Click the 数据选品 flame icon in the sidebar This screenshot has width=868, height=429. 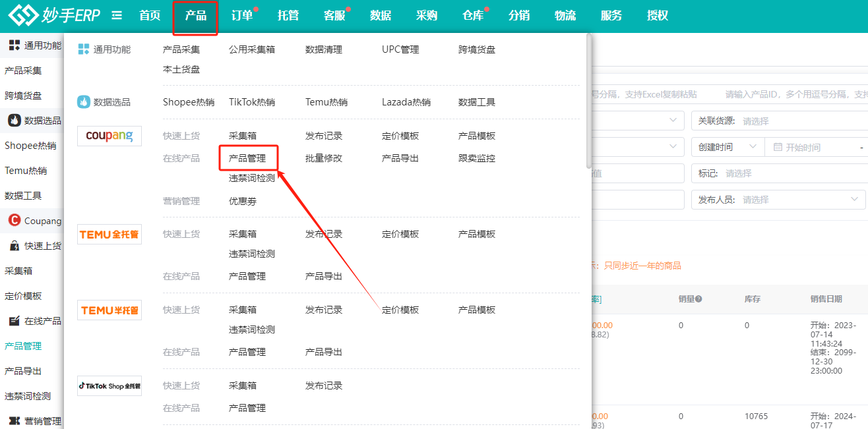14,120
